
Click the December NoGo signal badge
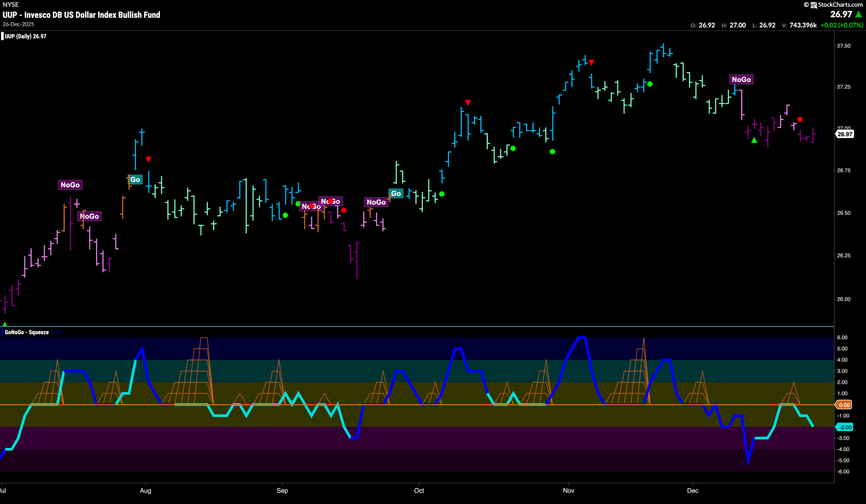pos(741,79)
